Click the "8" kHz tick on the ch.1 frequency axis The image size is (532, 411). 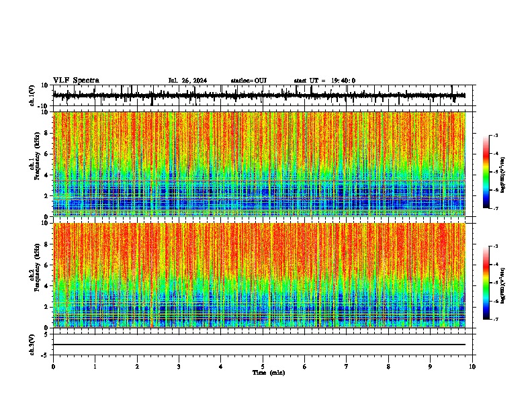point(47,133)
